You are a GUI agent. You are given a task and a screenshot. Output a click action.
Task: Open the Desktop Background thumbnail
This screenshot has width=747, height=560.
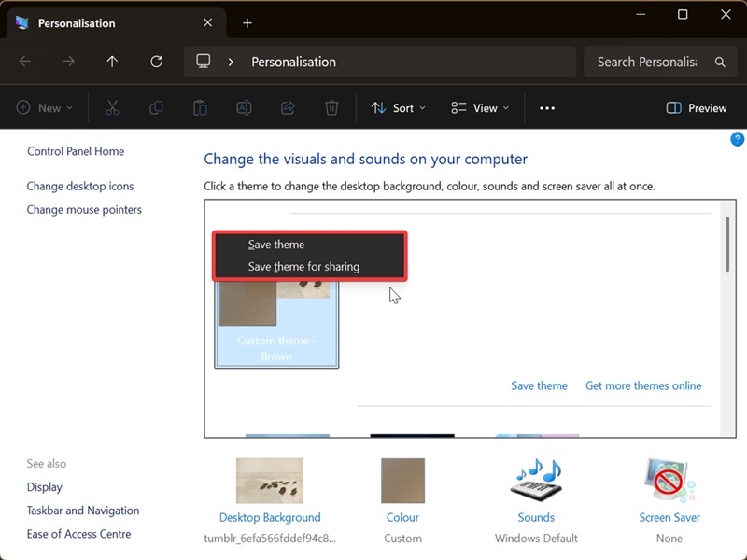coord(270,481)
